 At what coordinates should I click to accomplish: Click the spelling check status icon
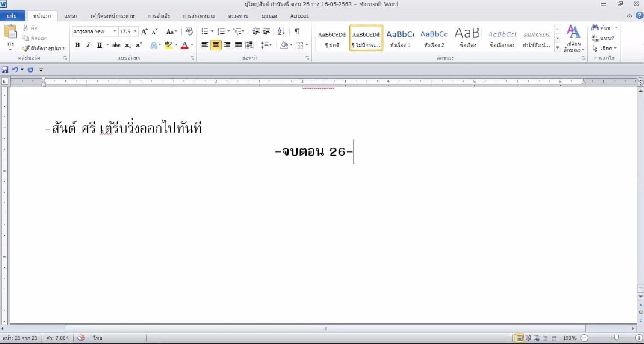81,338
